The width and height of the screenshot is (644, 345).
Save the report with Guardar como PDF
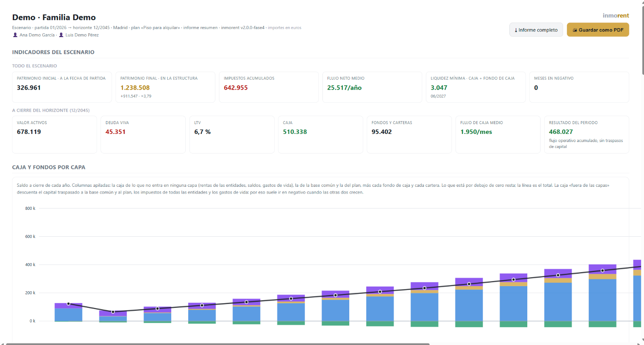click(x=598, y=30)
